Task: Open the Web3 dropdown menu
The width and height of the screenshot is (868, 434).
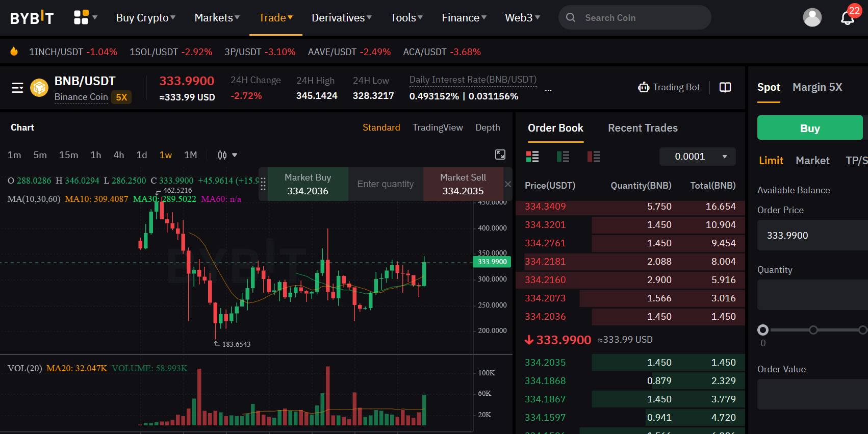Action: pyautogui.click(x=523, y=18)
